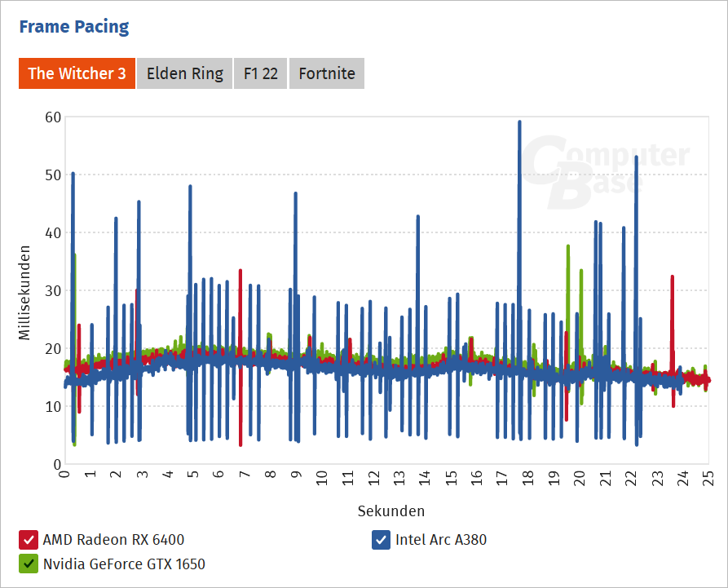Click the 1 second x-axis label
This screenshot has width=728, height=588.
[90, 474]
